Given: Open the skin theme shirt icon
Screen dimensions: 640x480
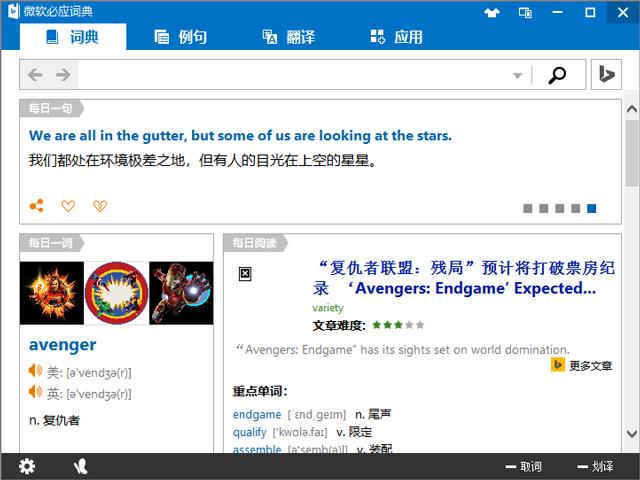Looking at the screenshot, I should (x=492, y=13).
